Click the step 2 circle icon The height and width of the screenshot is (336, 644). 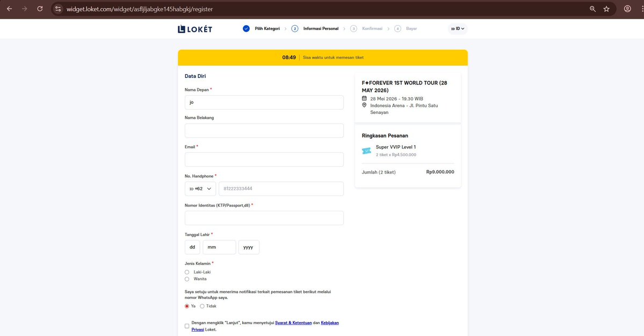tap(294, 28)
